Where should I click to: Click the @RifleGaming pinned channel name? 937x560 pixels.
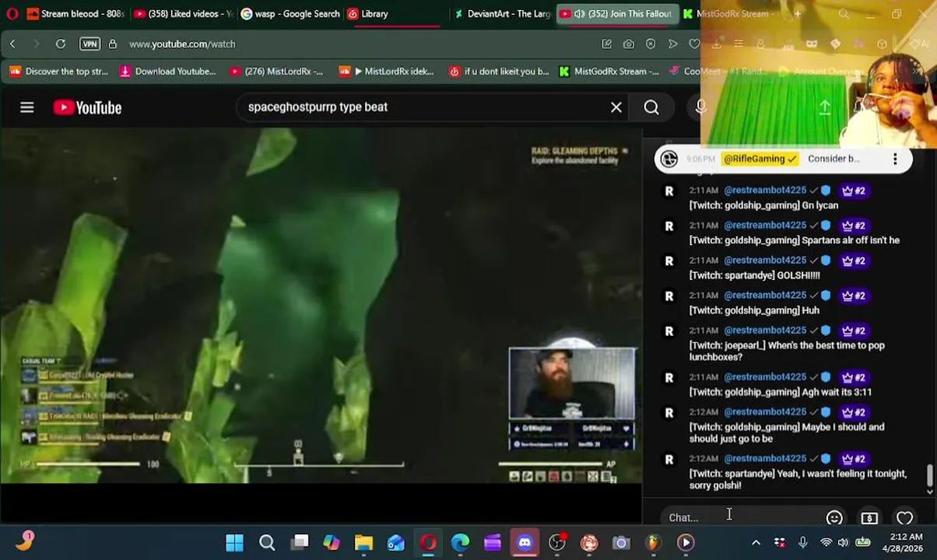760,159
